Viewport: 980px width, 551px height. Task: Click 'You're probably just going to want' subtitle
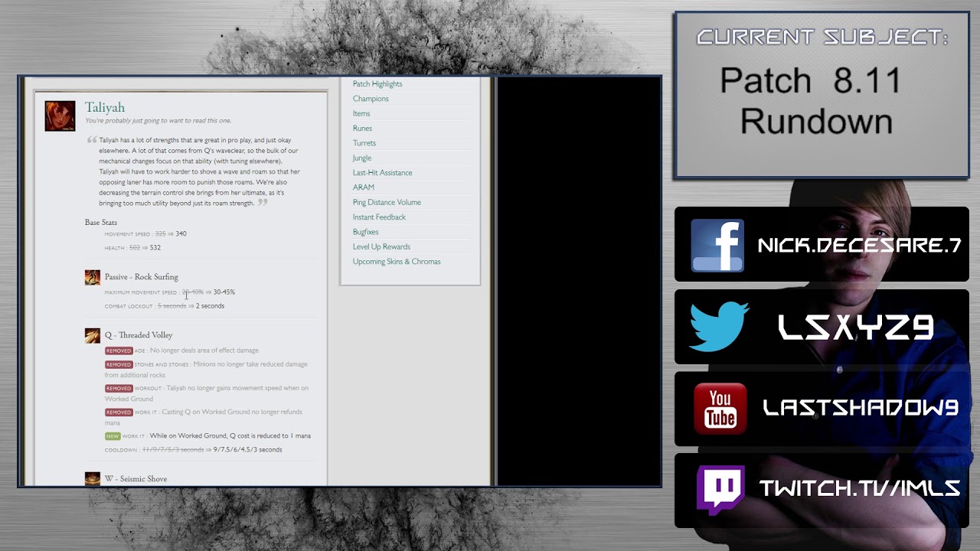pos(158,121)
